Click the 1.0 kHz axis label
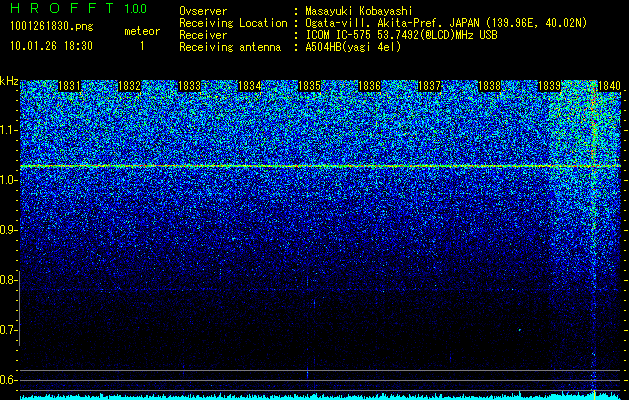The width and height of the screenshot is (629, 400). tap(7, 181)
